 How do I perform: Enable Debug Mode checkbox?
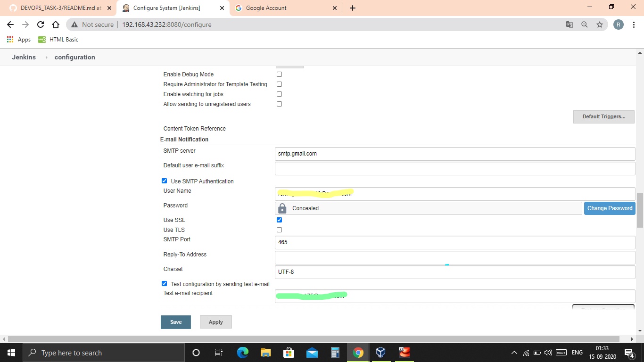tap(279, 74)
